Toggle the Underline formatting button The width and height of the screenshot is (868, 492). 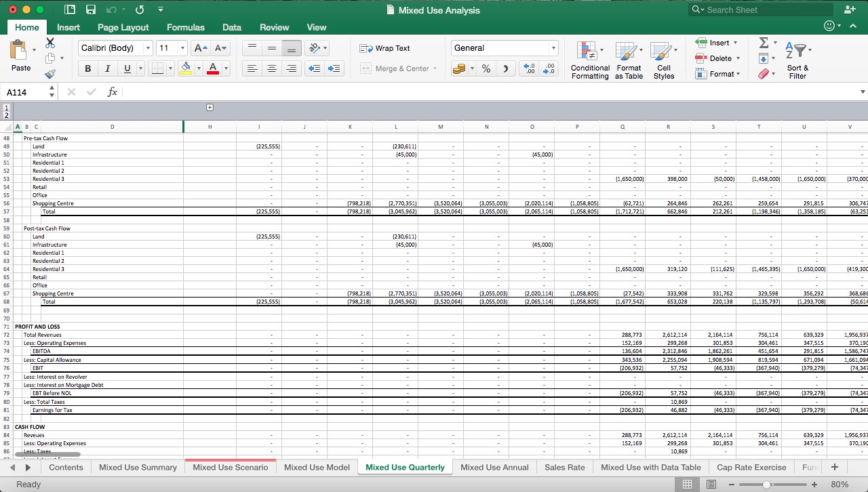pos(126,68)
